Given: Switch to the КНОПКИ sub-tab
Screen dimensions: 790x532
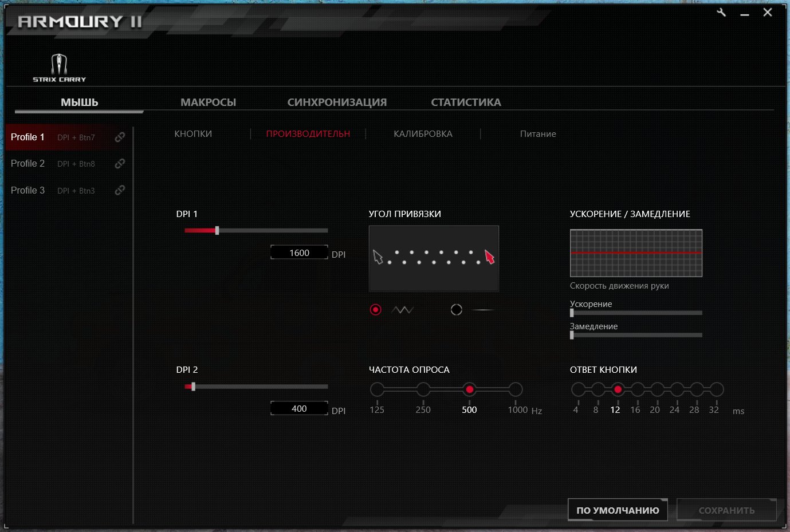Looking at the screenshot, I should pos(193,133).
